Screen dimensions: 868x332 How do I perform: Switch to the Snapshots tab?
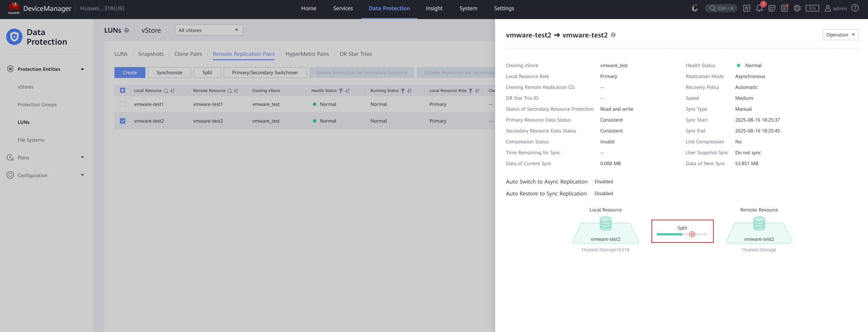(x=151, y=54)
